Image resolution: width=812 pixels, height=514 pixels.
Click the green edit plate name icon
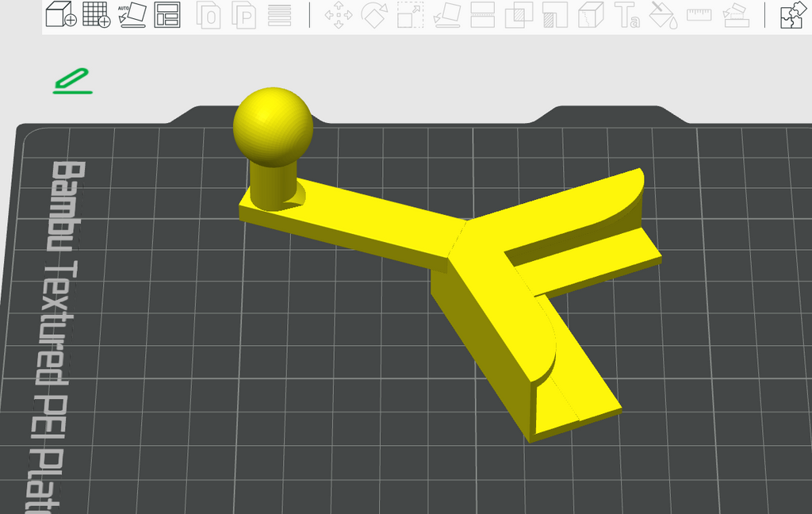coord(73,81)
